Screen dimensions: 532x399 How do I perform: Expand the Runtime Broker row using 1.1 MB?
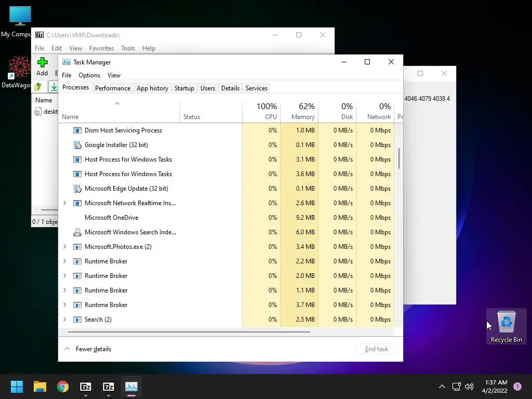click(x=65, y=290)
